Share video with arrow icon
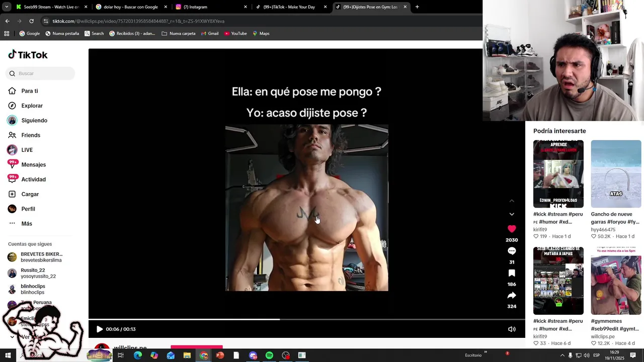This screenshot has height=362, width=644. coord(512,295)
